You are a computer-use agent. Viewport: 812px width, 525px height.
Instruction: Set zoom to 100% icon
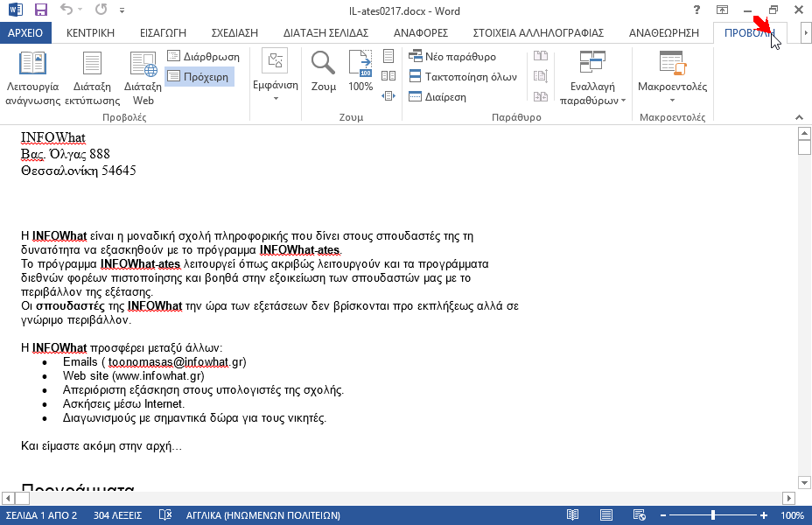(x=360, y=72)
